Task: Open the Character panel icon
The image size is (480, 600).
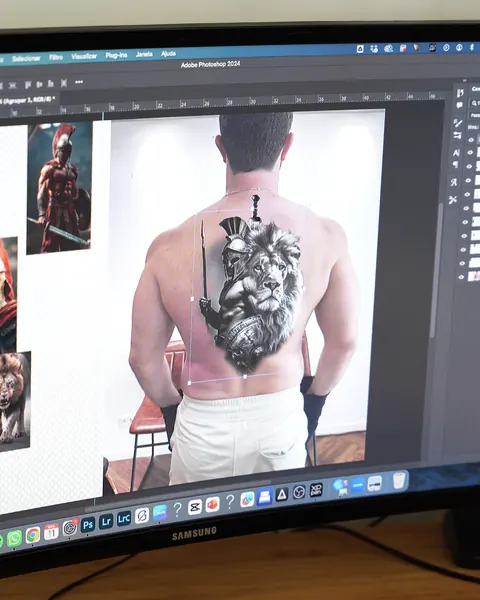Action: (456, 153)
